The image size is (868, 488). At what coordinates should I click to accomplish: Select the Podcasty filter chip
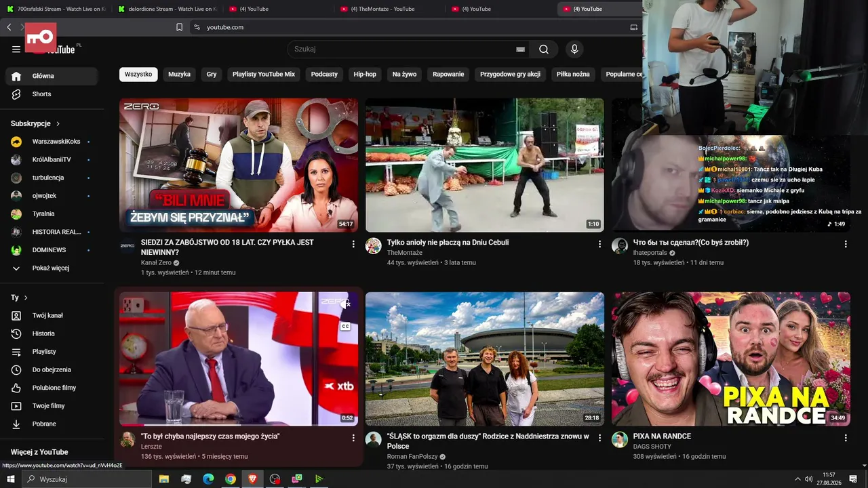pos(324,75)
